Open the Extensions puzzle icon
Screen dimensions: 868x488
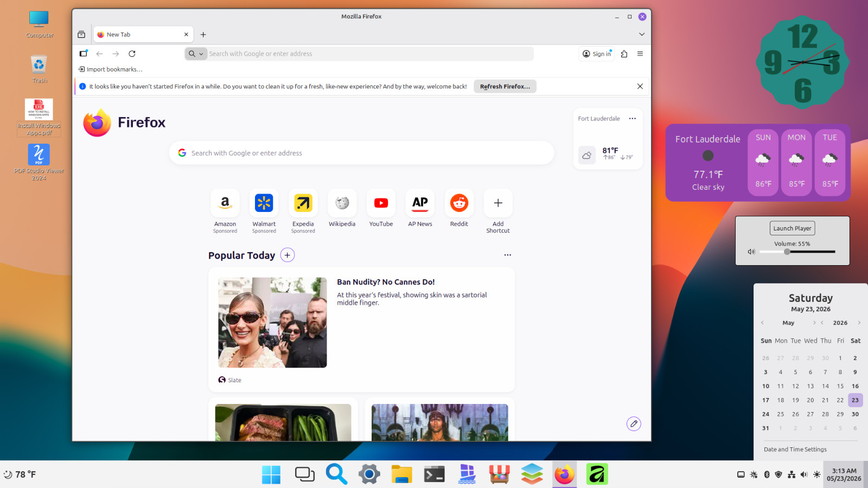pyautogui.click(x=624, y=54)
